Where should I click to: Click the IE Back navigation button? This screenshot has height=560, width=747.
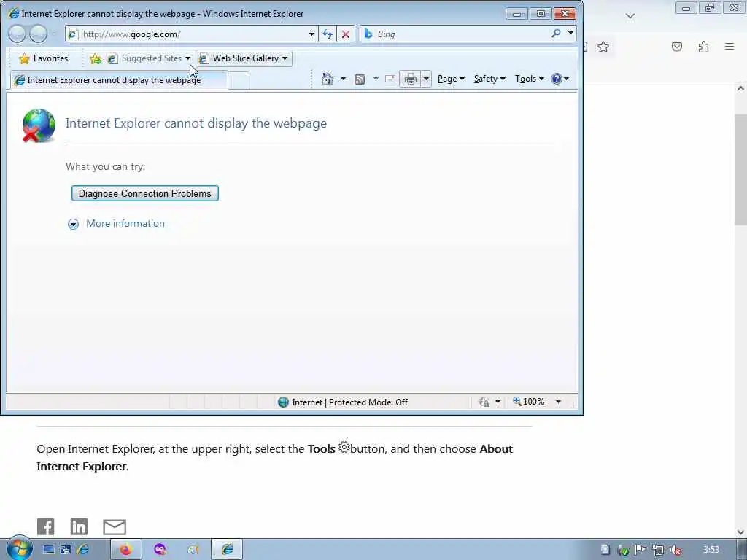(18, 34)
